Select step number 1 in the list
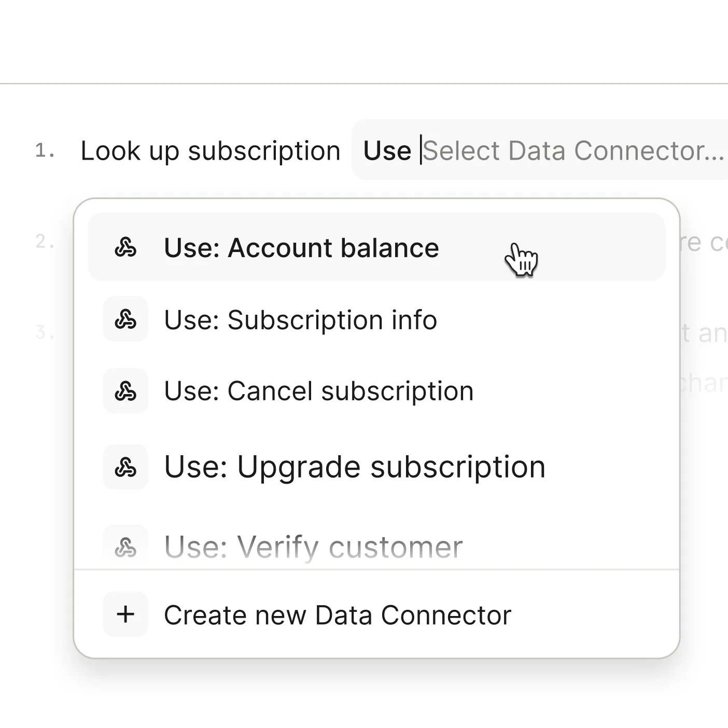728x728 pixels. pos(45,151)
